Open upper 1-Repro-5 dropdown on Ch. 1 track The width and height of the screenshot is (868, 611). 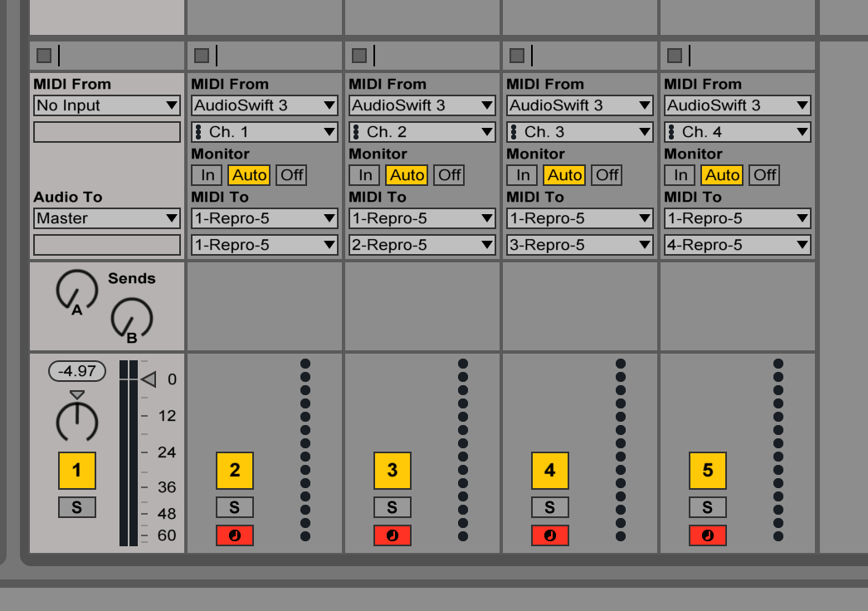click(x=265, y=218)
